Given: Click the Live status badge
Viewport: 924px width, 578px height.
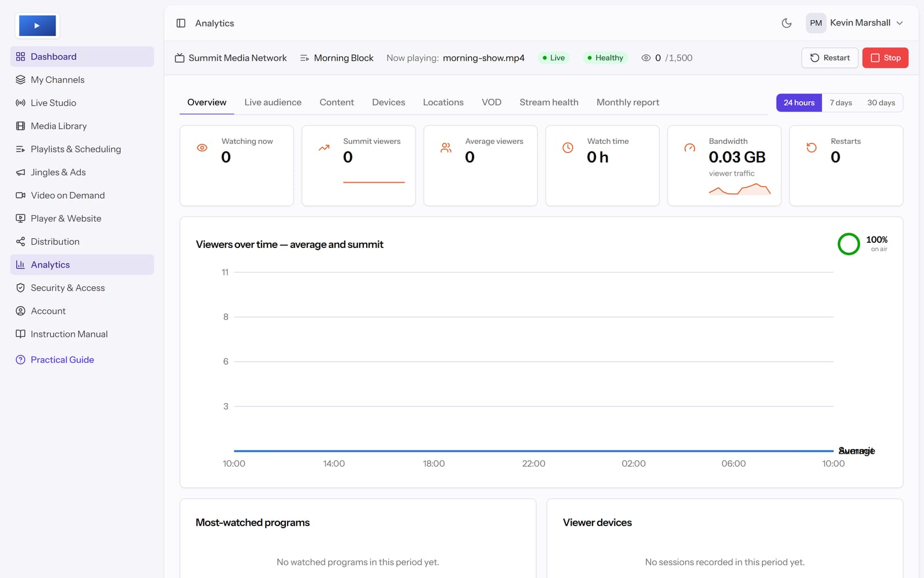Looking at the screenshot, I should [x=553, y=58].
